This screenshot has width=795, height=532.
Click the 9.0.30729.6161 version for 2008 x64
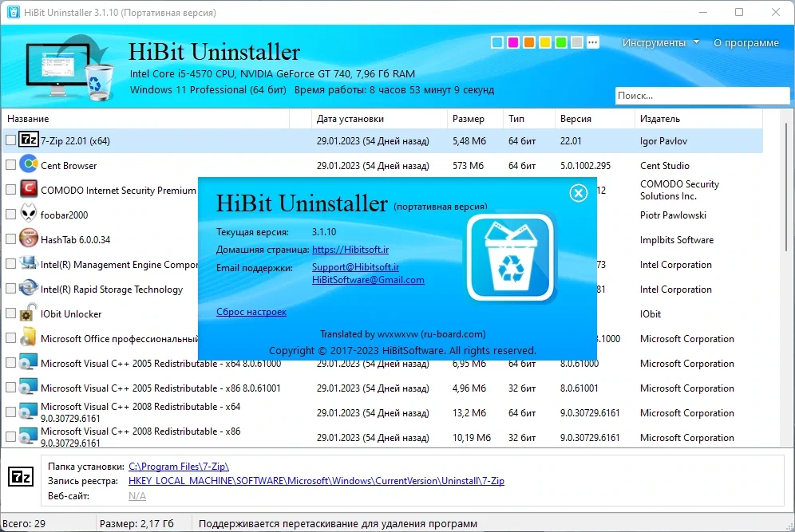coord(590,413)
